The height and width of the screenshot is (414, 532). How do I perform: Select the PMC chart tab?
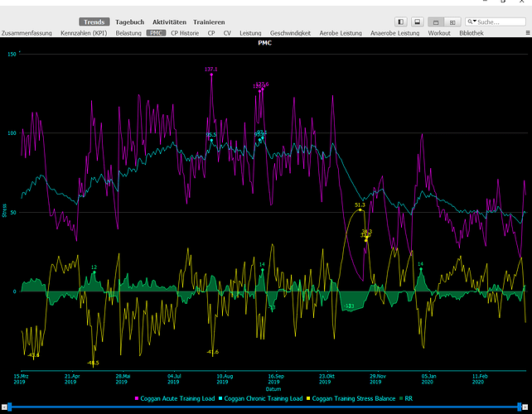pos(156,33)
